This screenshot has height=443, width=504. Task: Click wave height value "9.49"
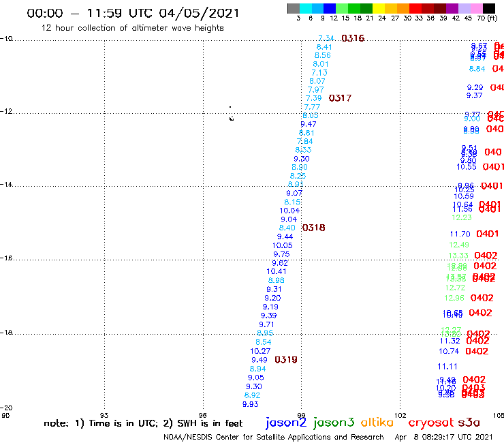tap(259, 360)
